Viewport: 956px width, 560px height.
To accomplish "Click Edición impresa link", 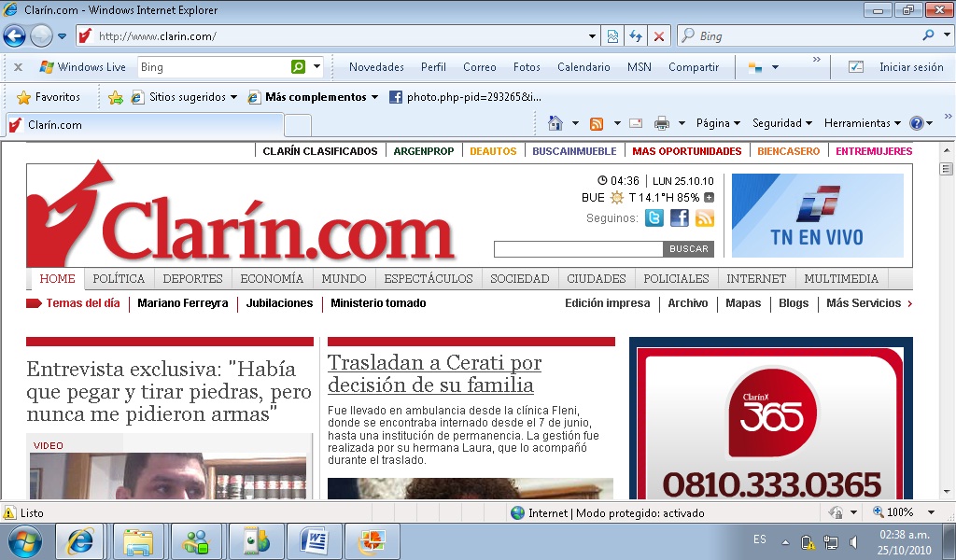I will click(x=607, y=302).
